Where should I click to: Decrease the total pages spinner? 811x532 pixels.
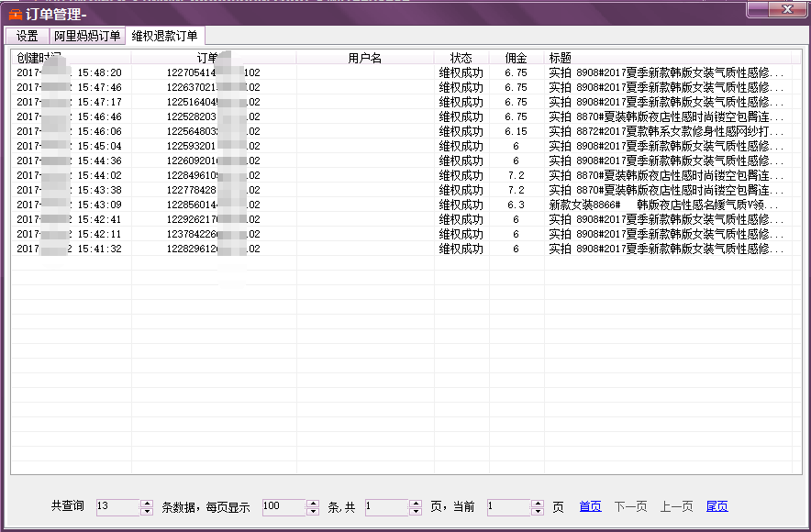click(416, 511)
